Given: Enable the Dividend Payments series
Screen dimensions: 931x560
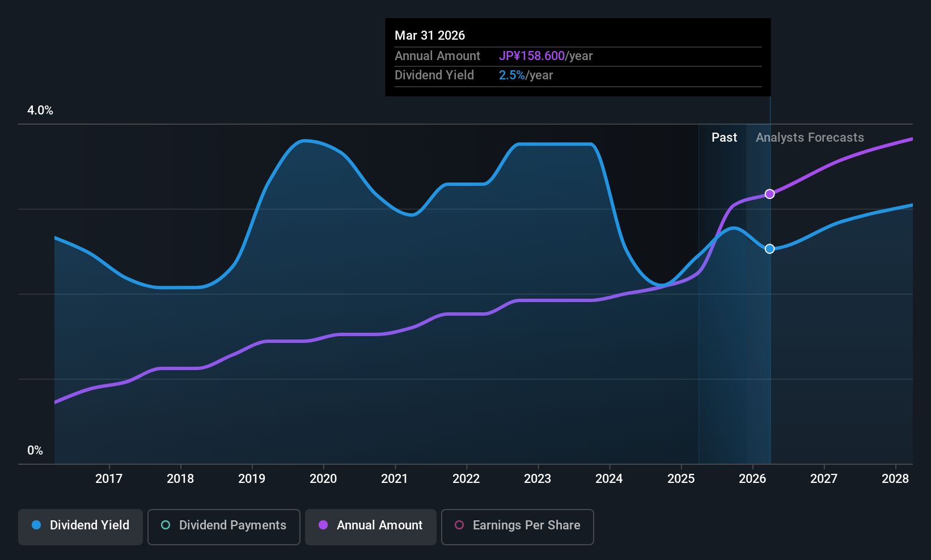Looking at the screenshot, I should (x=223, y=527).
